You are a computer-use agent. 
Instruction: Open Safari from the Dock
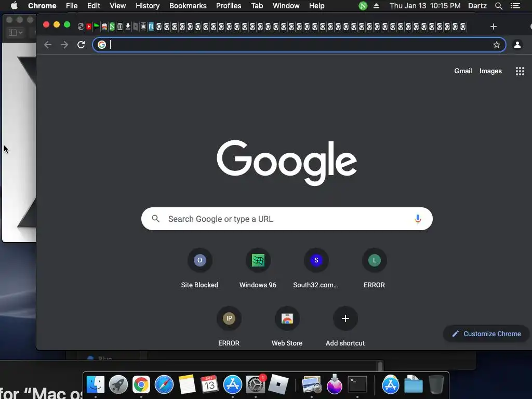(x=164, y=385)
